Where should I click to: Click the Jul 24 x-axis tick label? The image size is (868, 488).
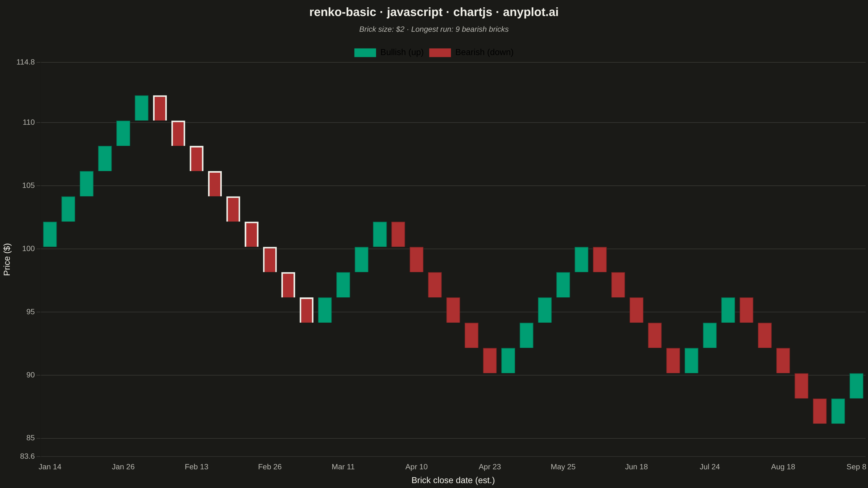tap(710, 467)
